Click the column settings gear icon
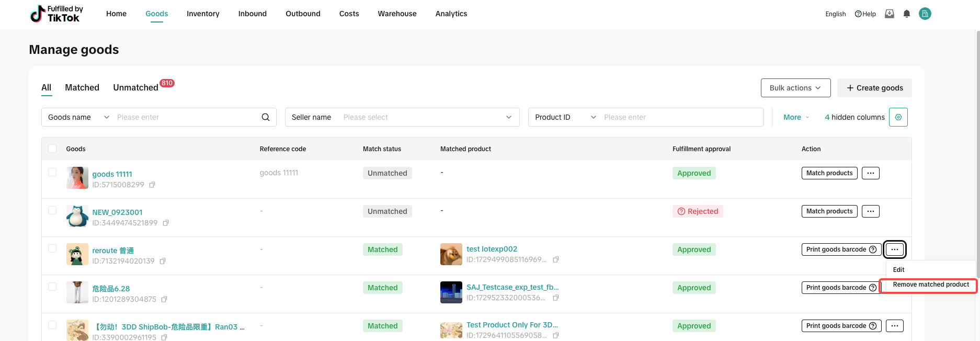The image size is (980, 341). [x=898, y=117]
